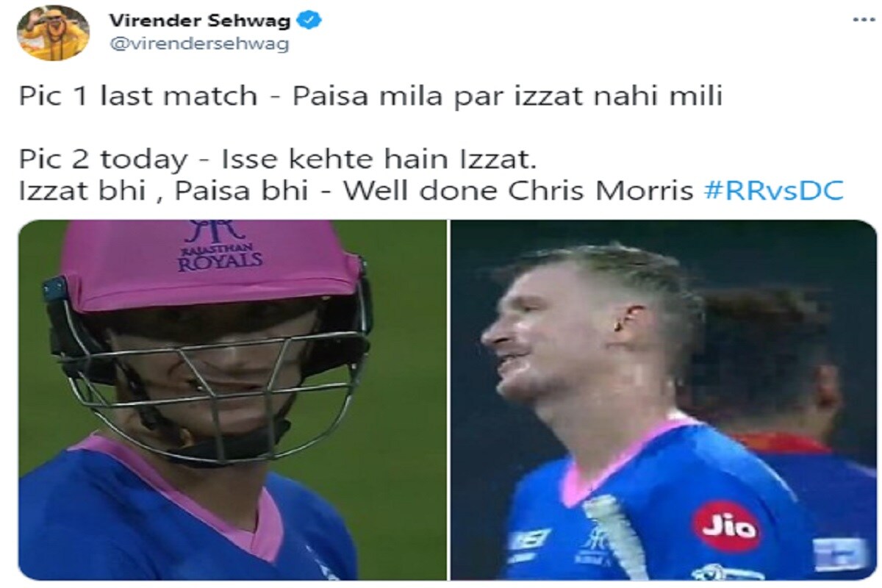This screenshot has height=588, width=882.
Task: Open the left photo of helmeted batsman
Action: click(232, 400)
